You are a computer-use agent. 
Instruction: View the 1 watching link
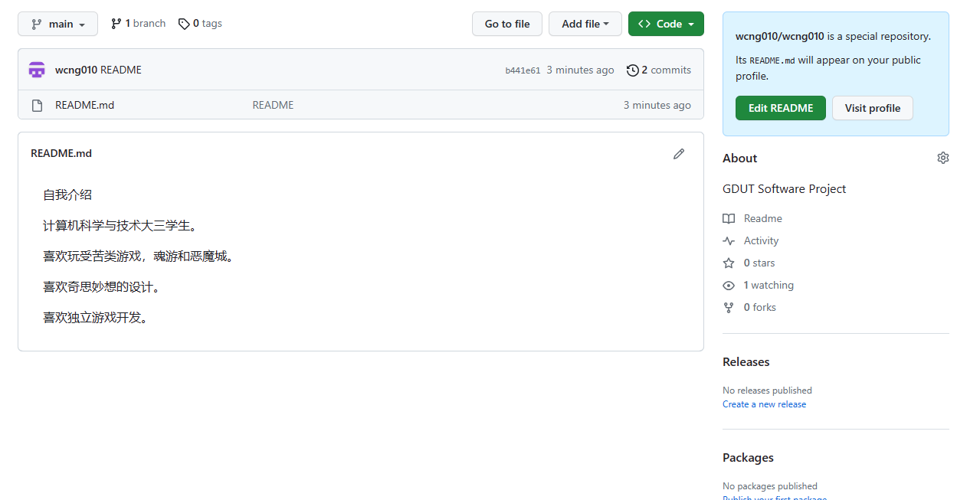tap(769, 285)
